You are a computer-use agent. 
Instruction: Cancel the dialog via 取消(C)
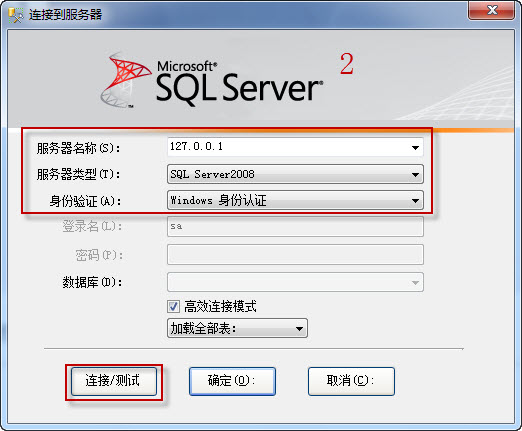351,382
